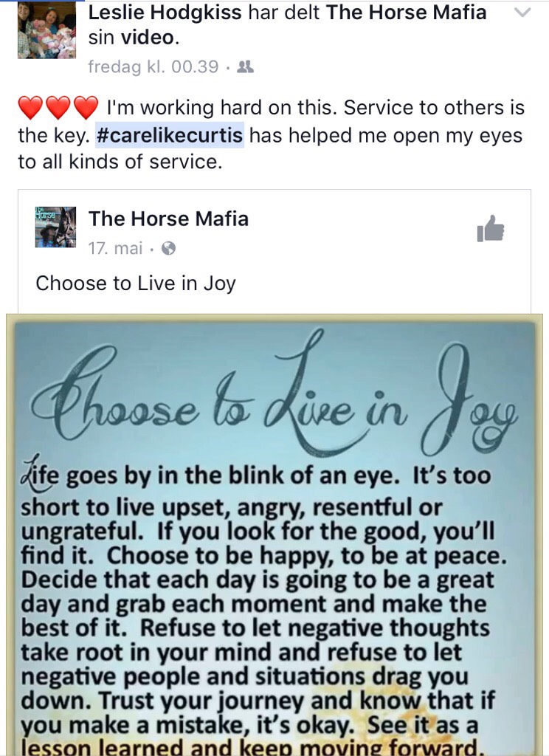The width and height of the screenshot is (549, 756).
Task: Open The Horse Mafia page name
Action: coord(169,219)
